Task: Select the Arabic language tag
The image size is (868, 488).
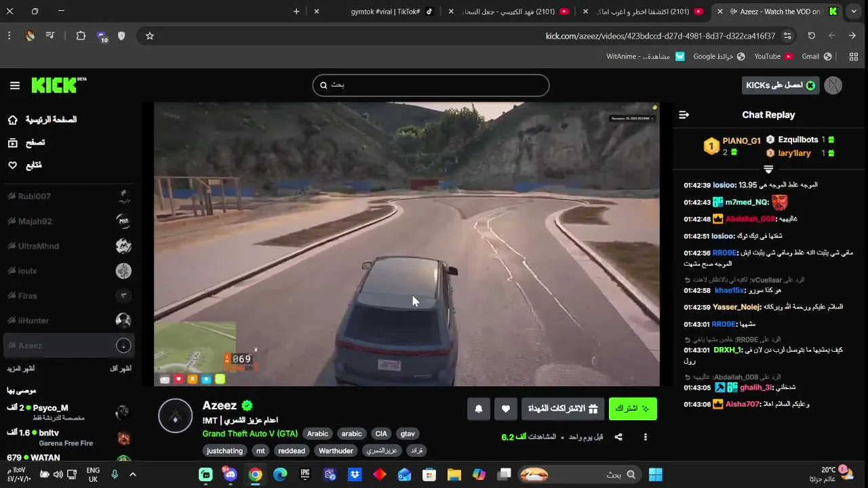Action: click(x=317, y=434)
